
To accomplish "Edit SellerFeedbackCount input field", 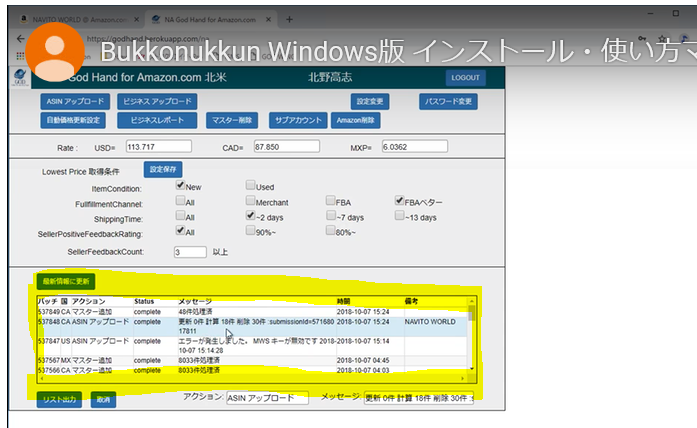I will point(190,252).
